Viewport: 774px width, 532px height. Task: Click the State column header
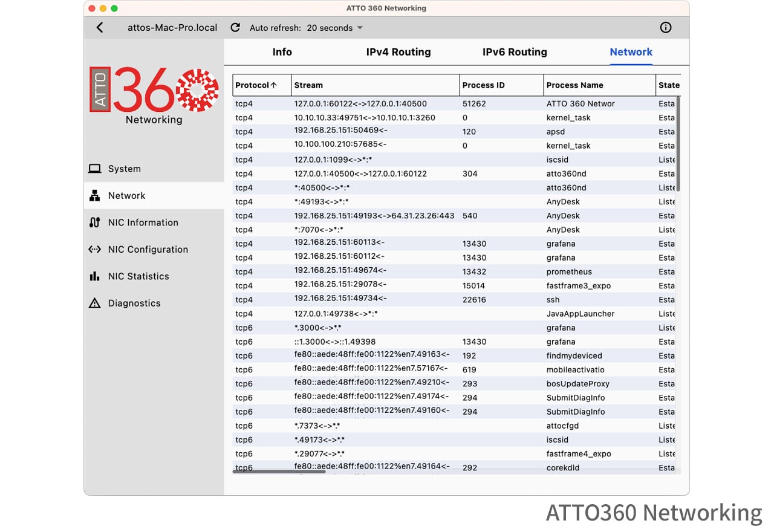point(668,85)
